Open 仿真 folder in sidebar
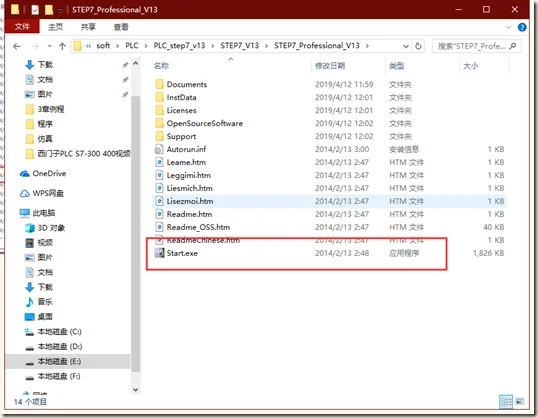This screenshot has height=418, width=538. pyautogui.click(x=45, y=139)
